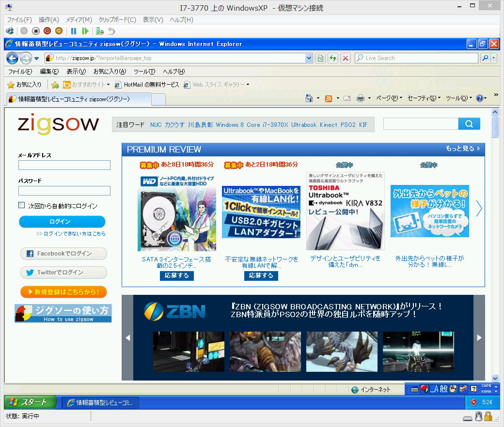Click the read mail icon
Viewport: 504px width, 427px height.
pyautogui.click(x=347, y=98)
